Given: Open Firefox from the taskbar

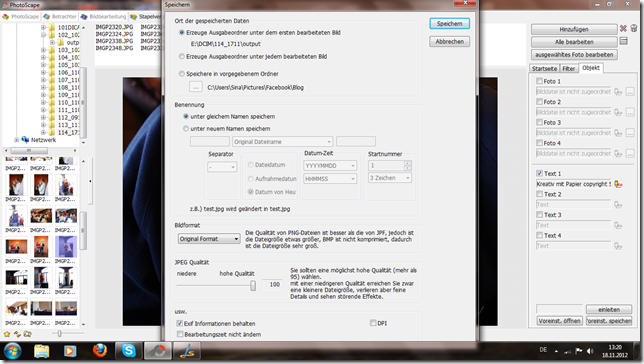Looking at the screenshot, I should [x=99, y=351].
